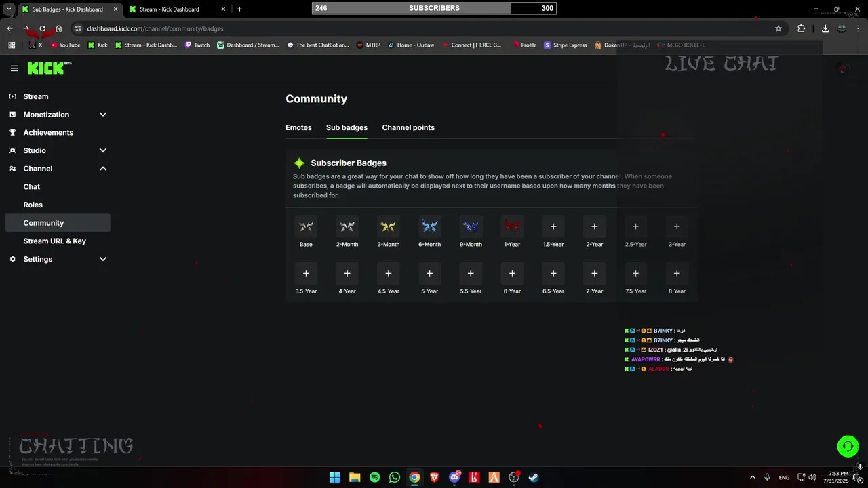The height and width of the screenshot is (488, 868).
Task: Add a badge for 2-Year
Action: coord(595,226)
